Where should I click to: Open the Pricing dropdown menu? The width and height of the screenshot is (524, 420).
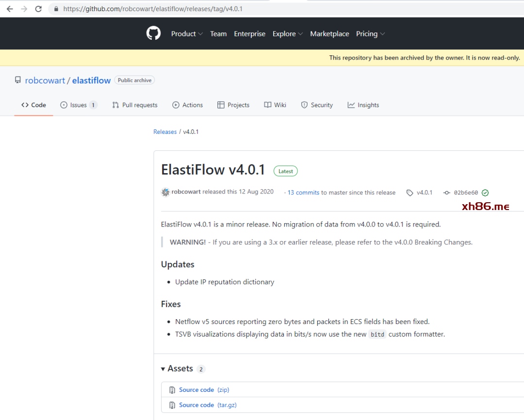[x=370, y=34]
